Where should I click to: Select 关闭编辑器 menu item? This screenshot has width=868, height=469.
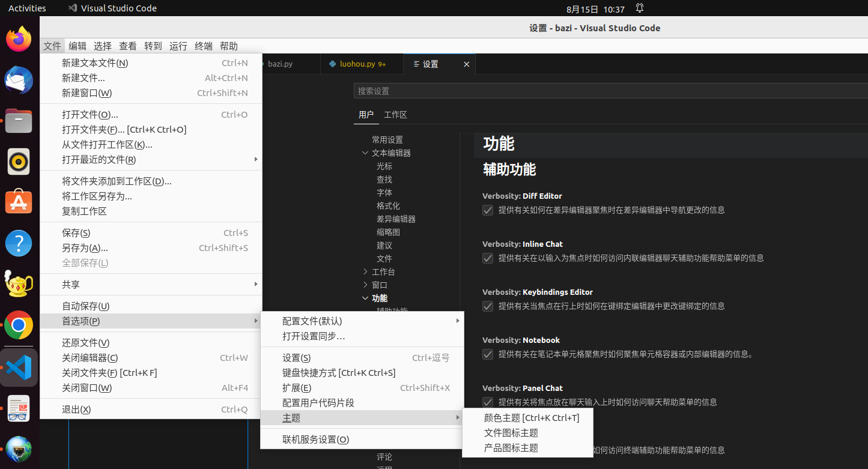tap(151, 358)
